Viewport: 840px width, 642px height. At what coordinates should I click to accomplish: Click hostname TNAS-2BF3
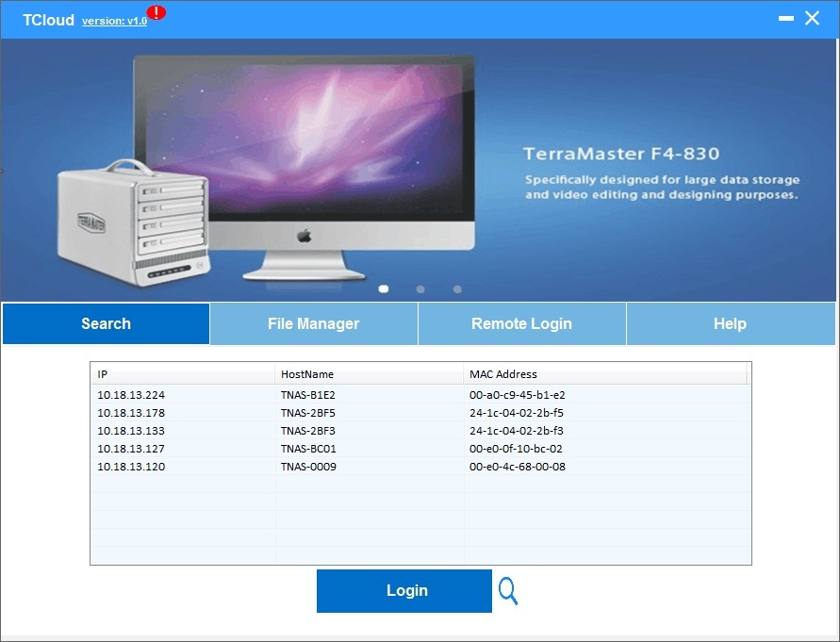tap(308, 431)
